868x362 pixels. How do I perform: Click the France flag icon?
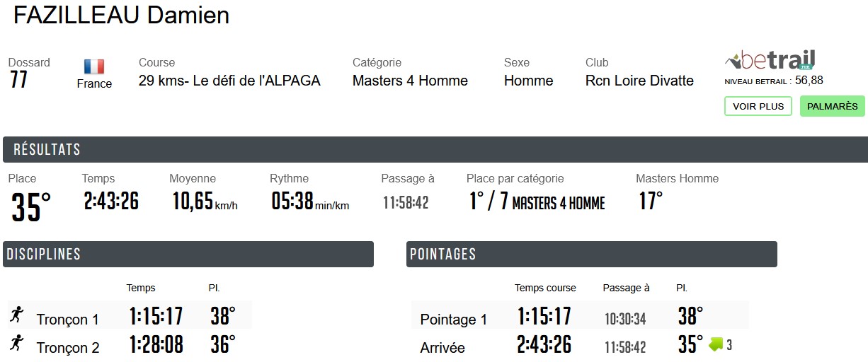coord(94,67)
